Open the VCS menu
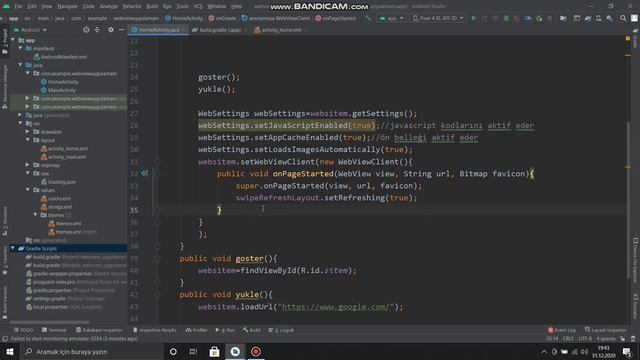The image size is (640, 360). pyautogui.click(x=198, y=6)
